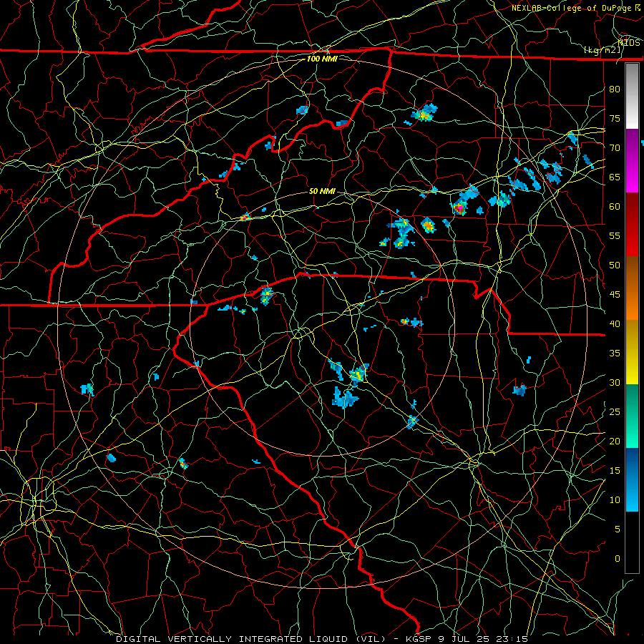The image size is (644, 644).
Task: Click the 40 value on the color scale
Action: coord(615,323)
